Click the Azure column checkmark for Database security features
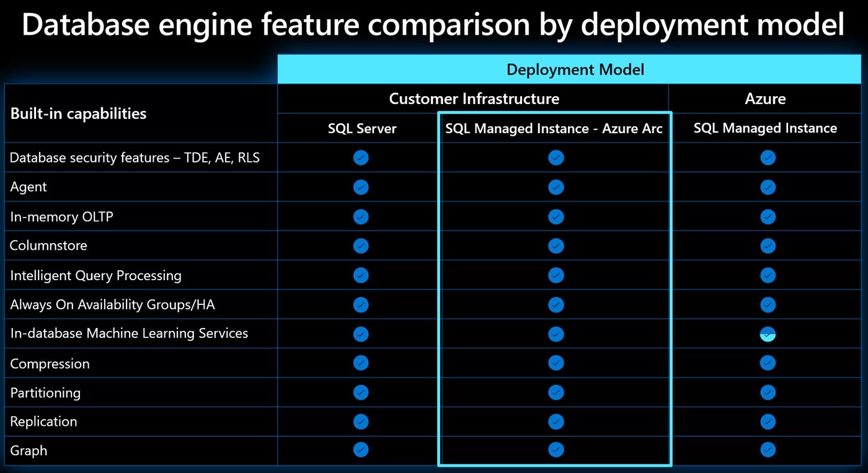The width and height of the screenshot is (868, 473). [768, 157]
